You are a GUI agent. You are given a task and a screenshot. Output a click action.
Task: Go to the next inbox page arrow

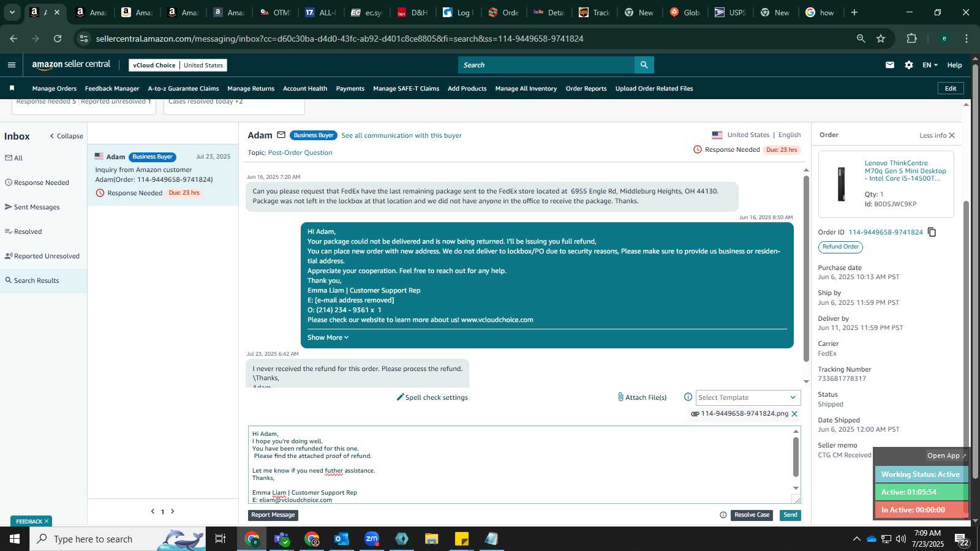coord(173,511)
